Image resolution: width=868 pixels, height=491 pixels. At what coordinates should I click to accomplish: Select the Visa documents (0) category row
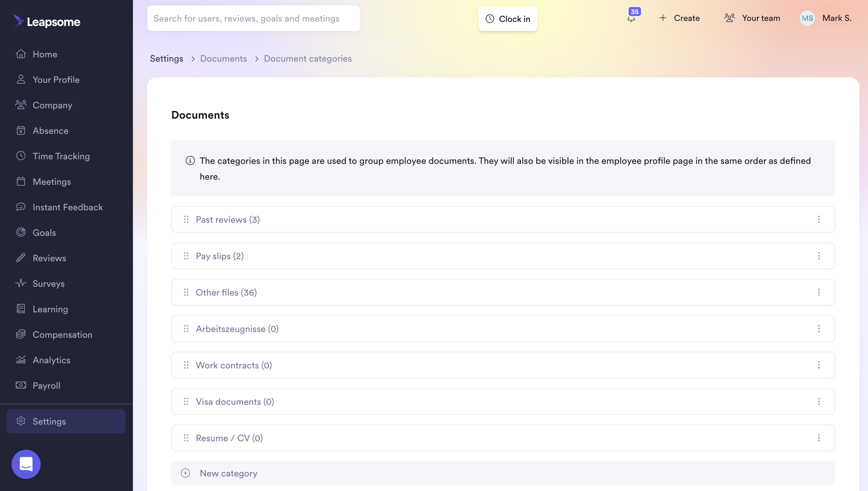point(503,402)
